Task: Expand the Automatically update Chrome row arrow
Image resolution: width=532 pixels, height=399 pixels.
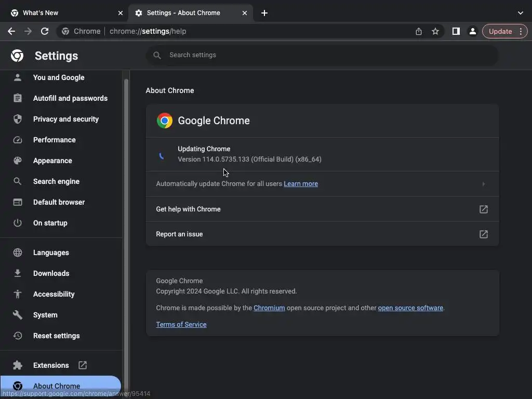Action: pos(484,184)
